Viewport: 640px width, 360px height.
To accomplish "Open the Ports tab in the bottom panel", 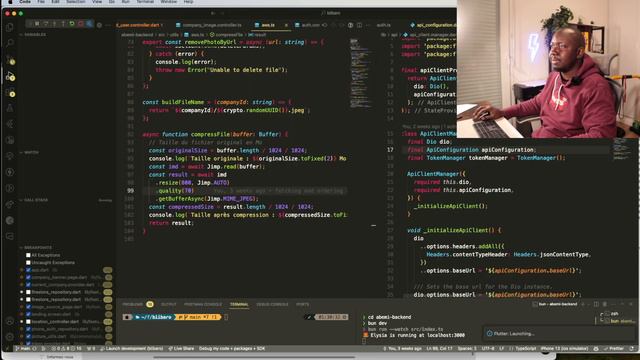I will pyautogui.click(x=302, y=304).
